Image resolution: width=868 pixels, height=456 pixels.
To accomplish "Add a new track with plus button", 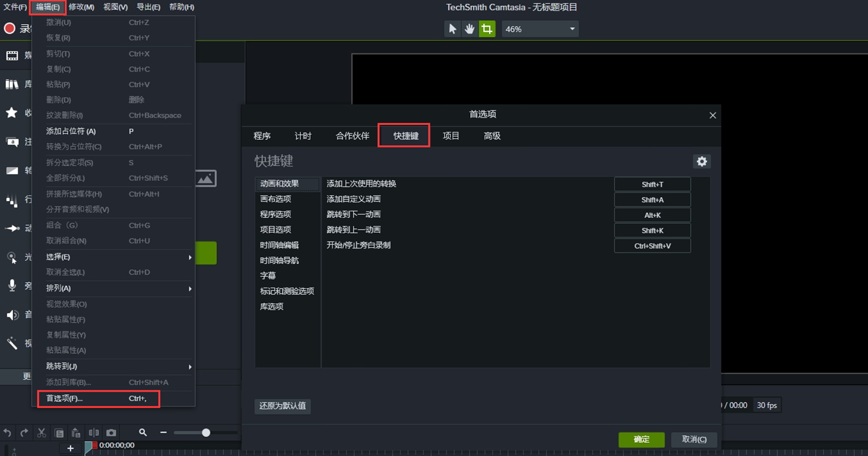I will (x=70, y=448).
